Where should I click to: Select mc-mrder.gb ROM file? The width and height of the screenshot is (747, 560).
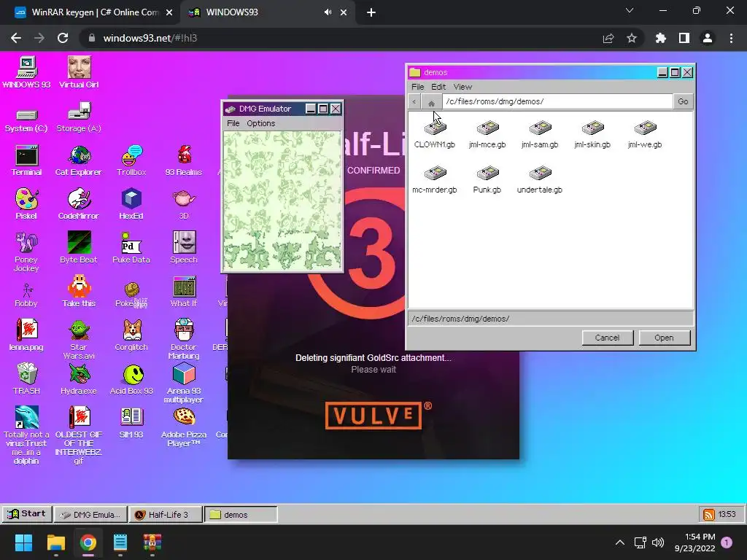pyautogui.click(x=435, y=179)
